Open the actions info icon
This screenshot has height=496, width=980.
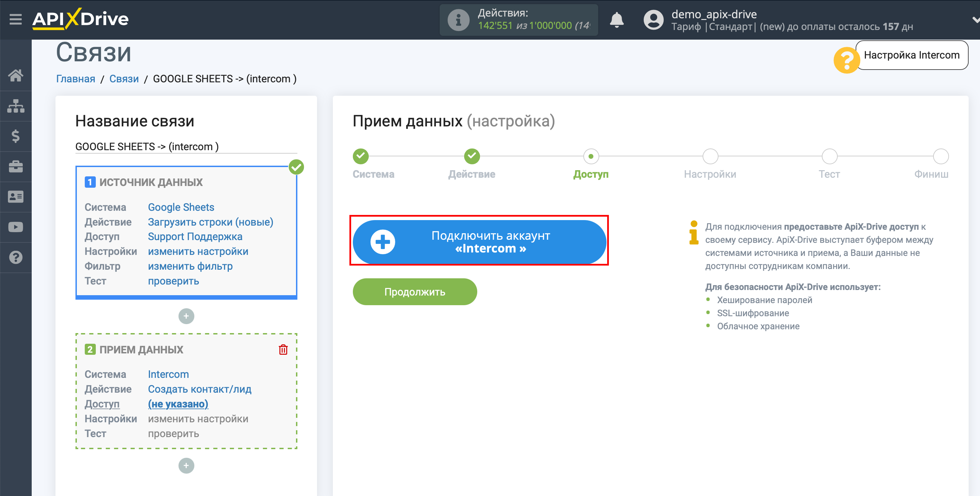(458, 20)
